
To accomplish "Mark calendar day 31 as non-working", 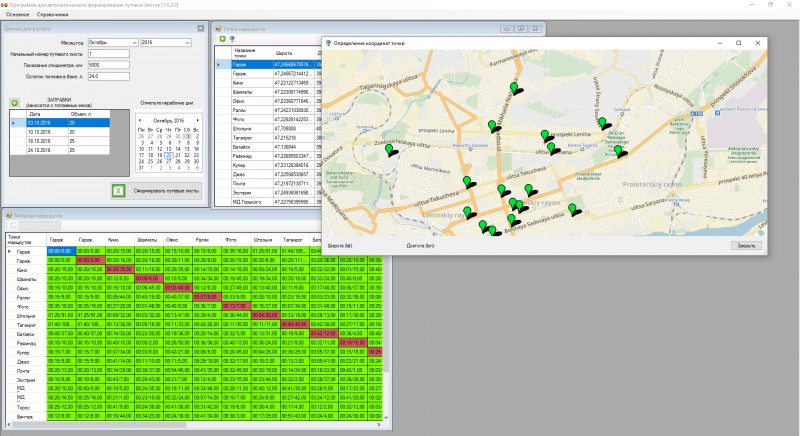I will coord(141,167).
